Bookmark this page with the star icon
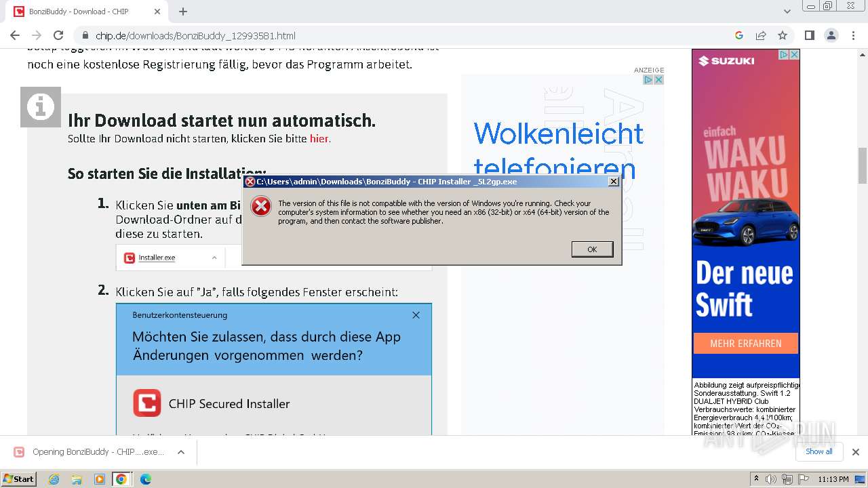This screenshot has width=868, height=488. coord(783,35)
